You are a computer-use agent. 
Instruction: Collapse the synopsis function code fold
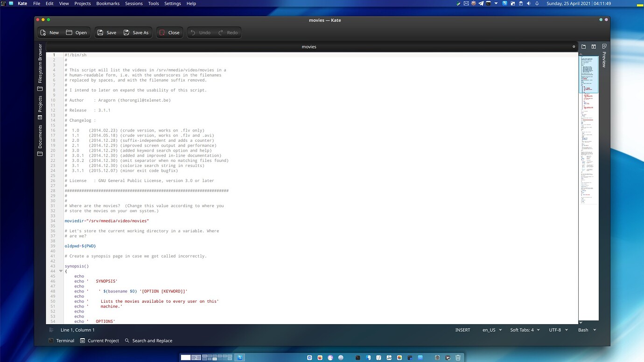coord(61,271)
